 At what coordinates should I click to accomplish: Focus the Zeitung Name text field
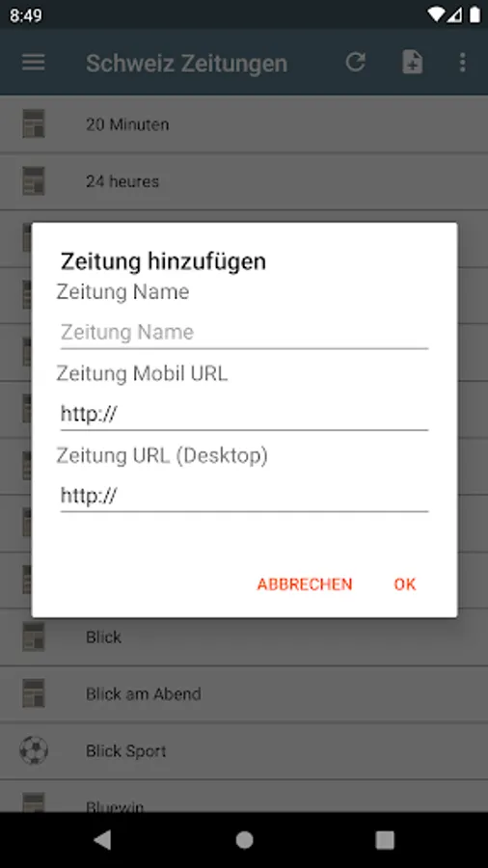(244, 332)
